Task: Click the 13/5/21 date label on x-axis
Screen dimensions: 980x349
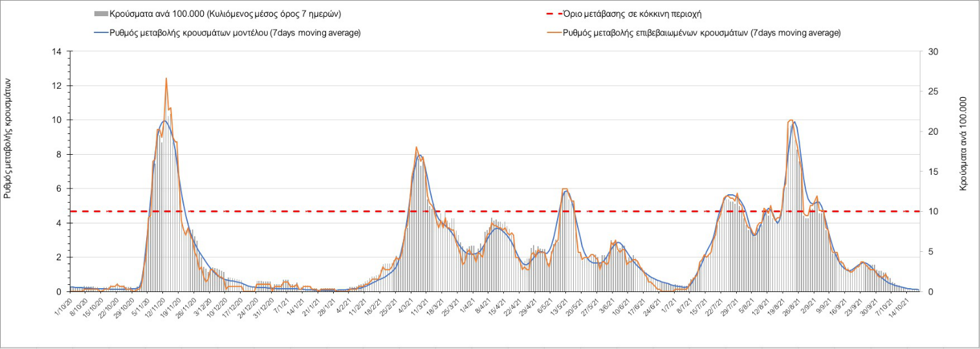Action: tap(561, 307)
